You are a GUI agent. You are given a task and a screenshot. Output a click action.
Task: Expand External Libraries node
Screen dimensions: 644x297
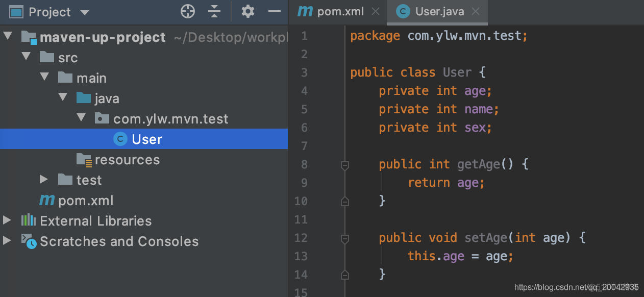(7, 220)
